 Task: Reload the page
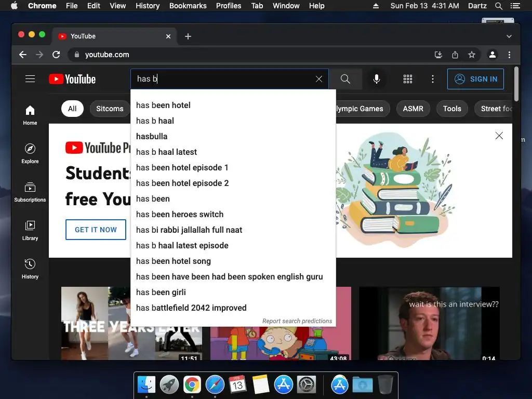coord(56,55)
